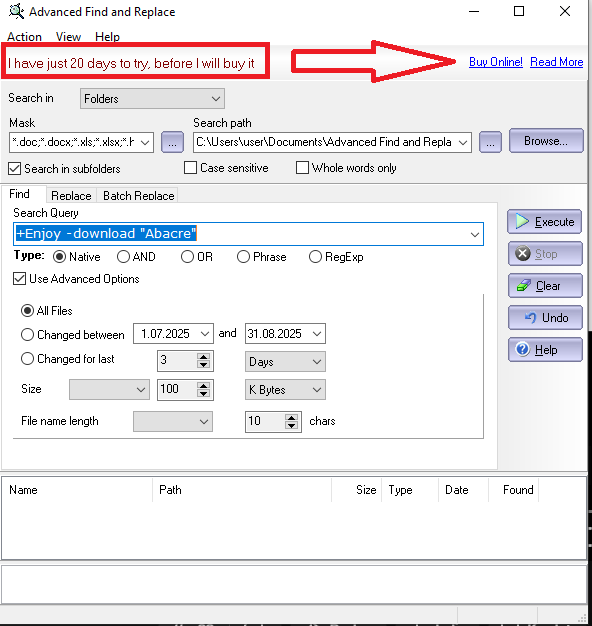Open the Search in Folders dropdown

coord(152,99)
